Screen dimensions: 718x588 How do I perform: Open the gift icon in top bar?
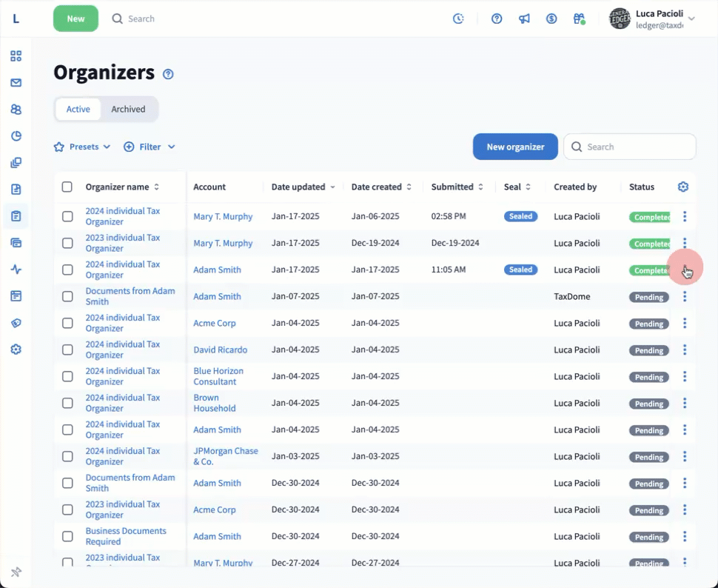point(579,19)
